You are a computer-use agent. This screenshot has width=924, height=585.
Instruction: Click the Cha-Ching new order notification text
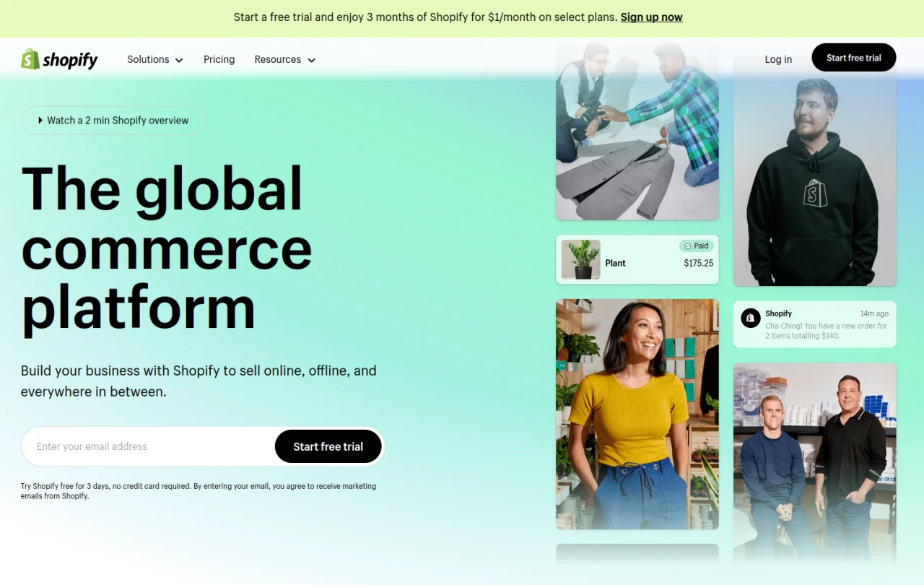point(826,331)
